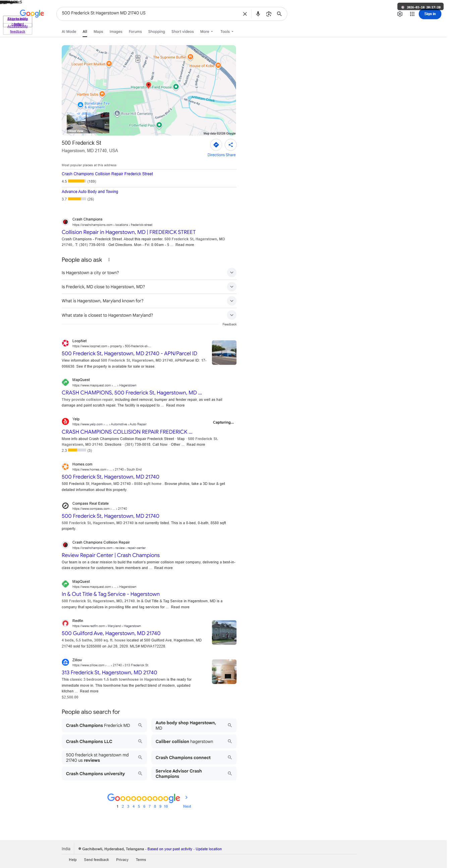This screenshot has height=868, width=452.
Task: Click the Share icon beside Directions
Action: (x=233, y=146)
